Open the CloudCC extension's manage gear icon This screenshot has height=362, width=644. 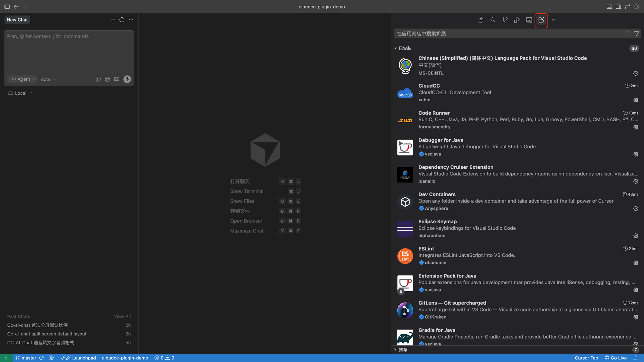click(x=636, y=100)
